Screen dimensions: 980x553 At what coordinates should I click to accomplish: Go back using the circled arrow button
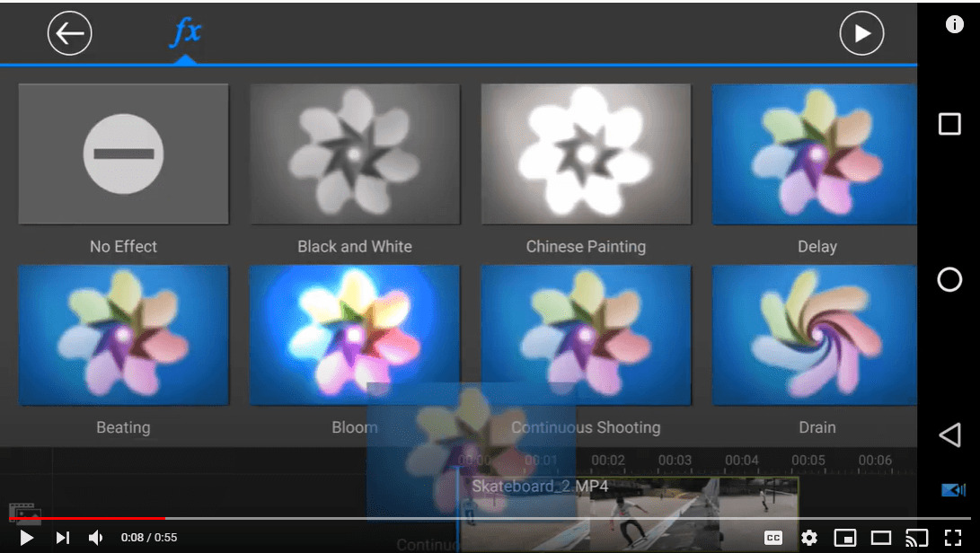[69, 33]
